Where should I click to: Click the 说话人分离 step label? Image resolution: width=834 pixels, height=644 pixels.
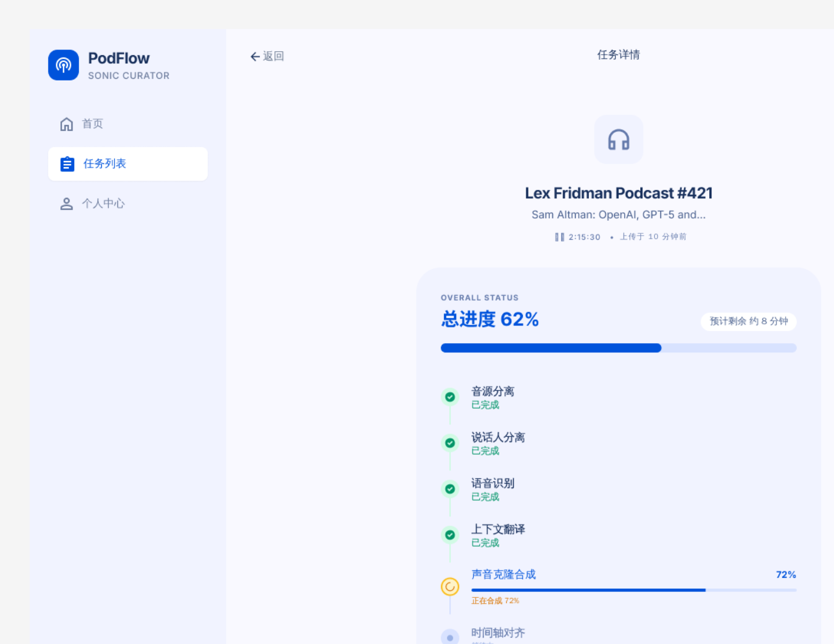pyautogui.click(x=498, y=438)
